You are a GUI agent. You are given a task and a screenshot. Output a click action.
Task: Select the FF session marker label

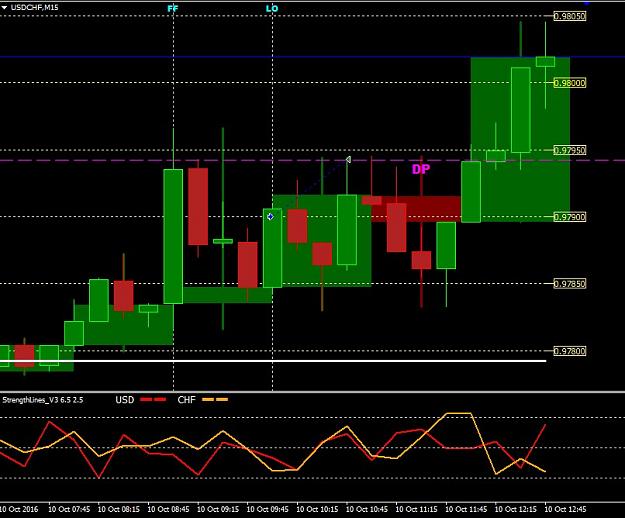(173, 8)
